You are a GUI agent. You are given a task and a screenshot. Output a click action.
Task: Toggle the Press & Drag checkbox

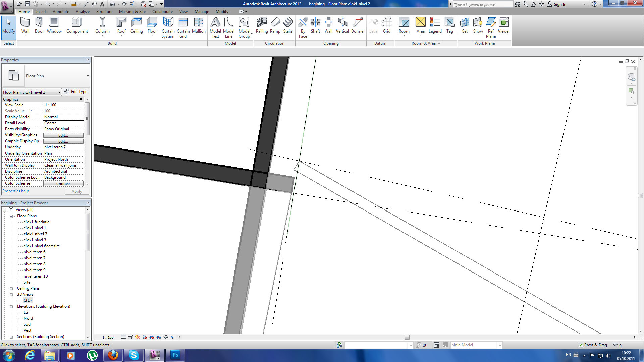[581, 345]
